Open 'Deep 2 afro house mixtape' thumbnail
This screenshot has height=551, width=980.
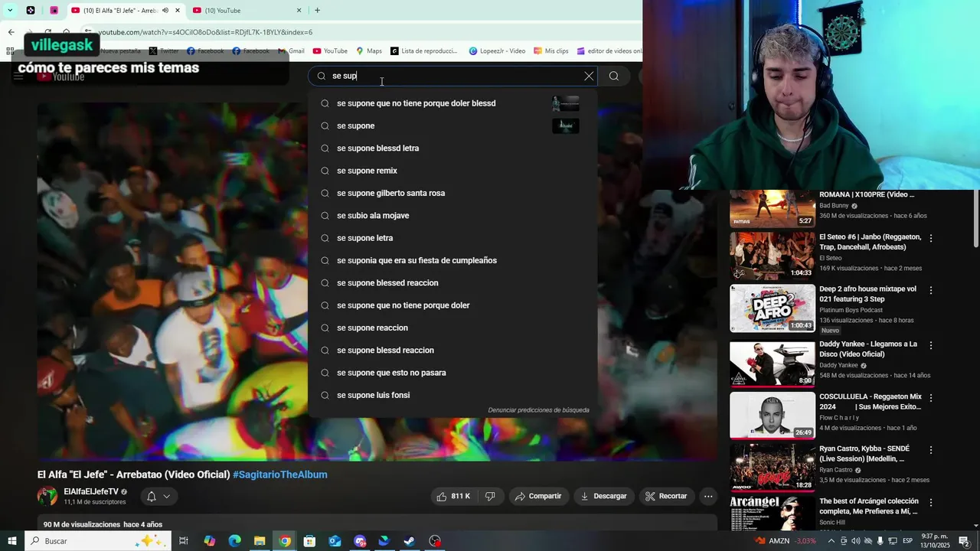773,308
